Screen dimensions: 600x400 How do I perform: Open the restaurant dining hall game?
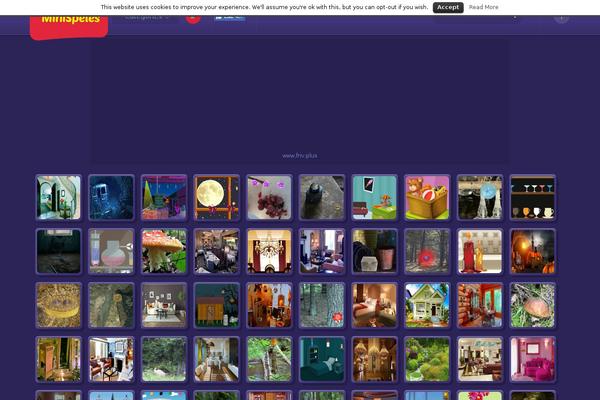point(217,251)
